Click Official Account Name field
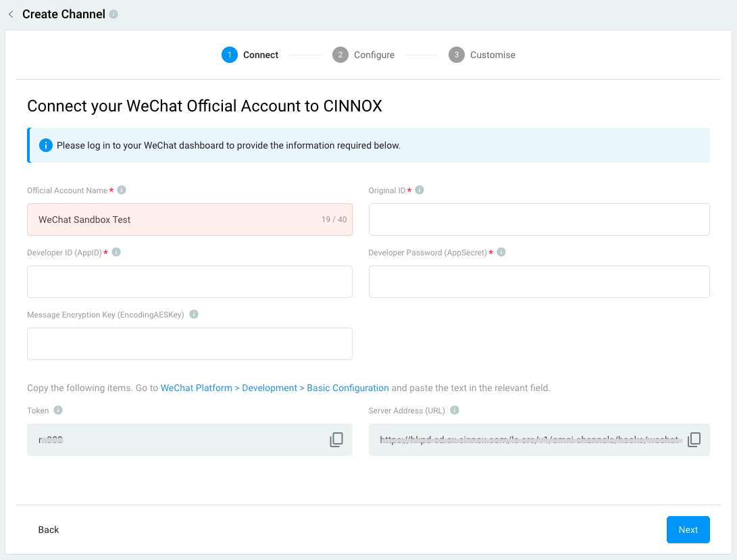The height and width of the screenshot is (560, 737). [x=190, y=220]
